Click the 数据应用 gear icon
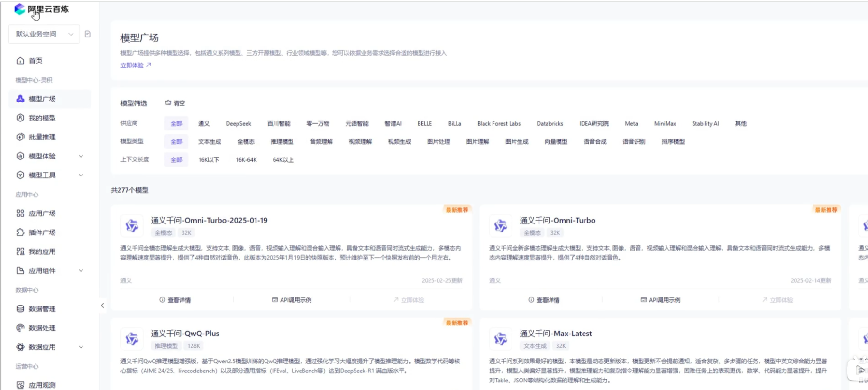 point(20,347)
